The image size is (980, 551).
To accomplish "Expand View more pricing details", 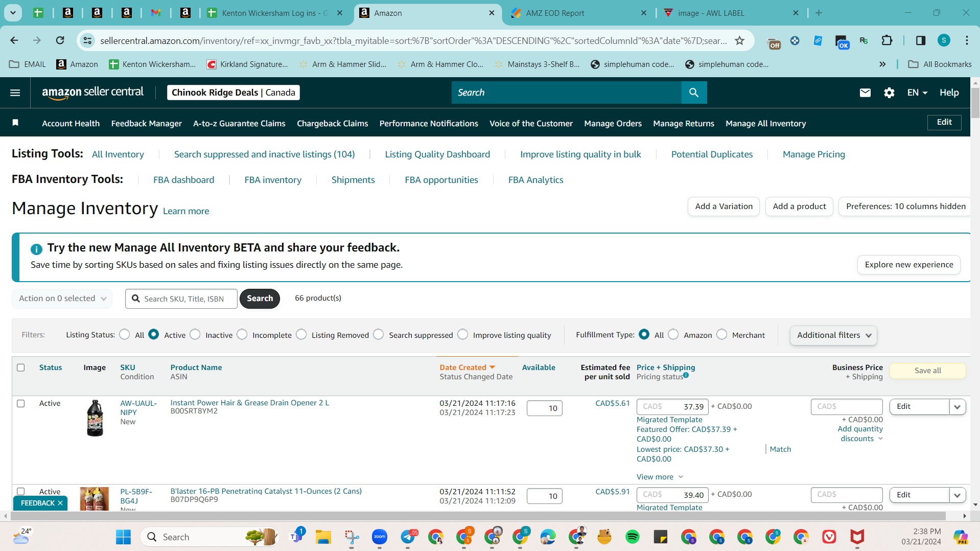I will (x=660, y=477).
